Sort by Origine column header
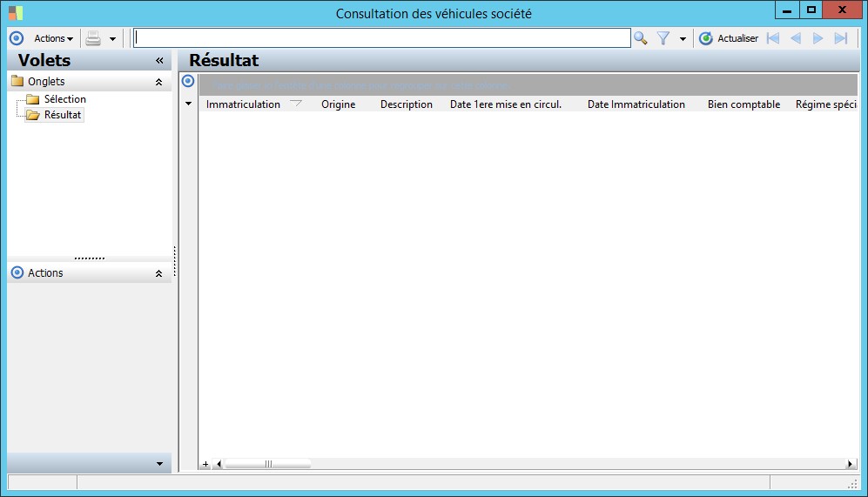The image size is (868, 497). [338, 104]
